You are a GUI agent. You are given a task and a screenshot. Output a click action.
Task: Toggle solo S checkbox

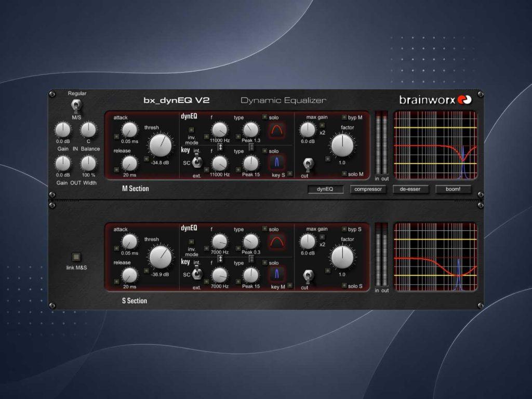tap(344, 286)
